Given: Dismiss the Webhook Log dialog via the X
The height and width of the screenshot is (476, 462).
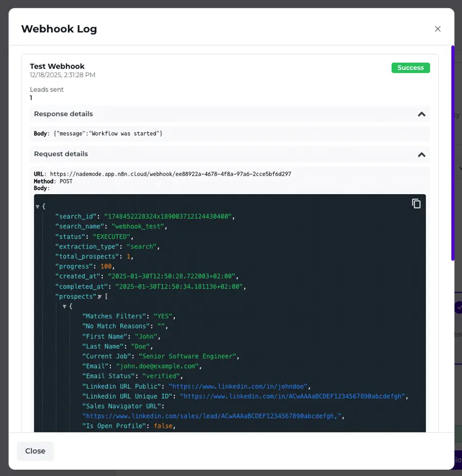Looking at the screenshot, I should (x=438, y=29).
